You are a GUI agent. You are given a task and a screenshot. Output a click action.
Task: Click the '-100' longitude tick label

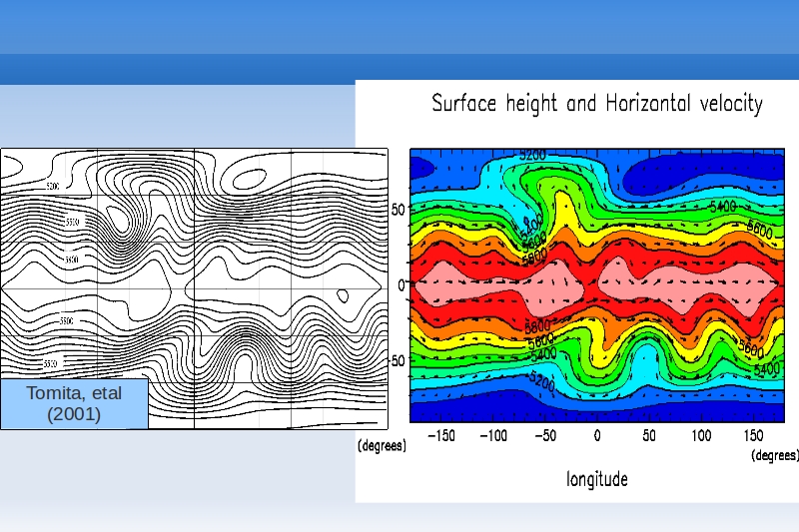pyautogui.click(x=492, y=436)
